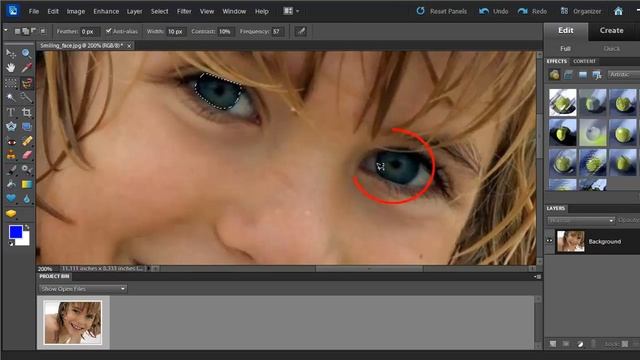Click the Home icon in top bar
640x360 pixels.
point(618,11)
